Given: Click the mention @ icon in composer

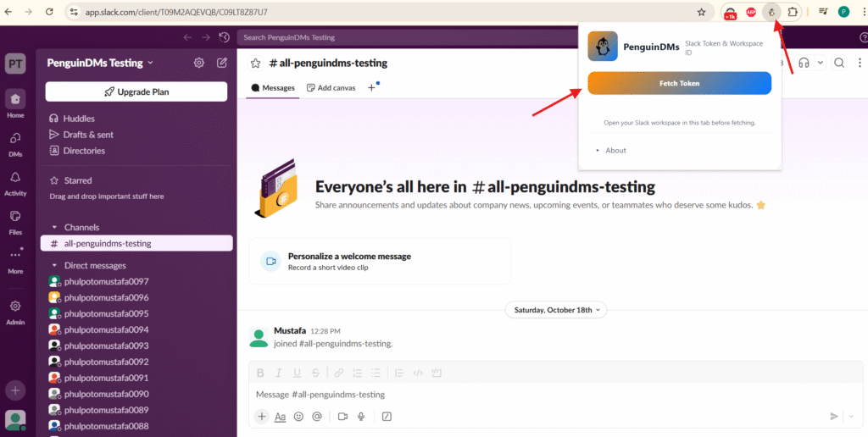Looking at the screenshot, I should point(317,417).
